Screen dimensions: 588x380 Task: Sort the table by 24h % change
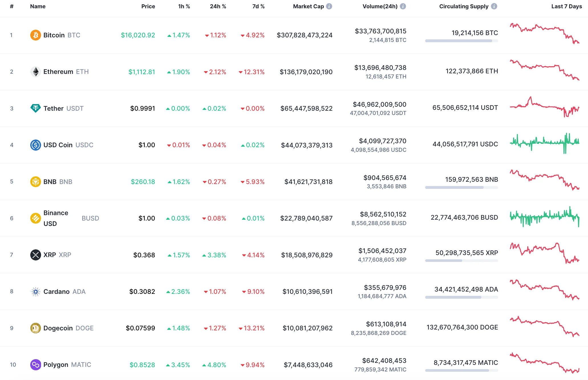(218, 6)
